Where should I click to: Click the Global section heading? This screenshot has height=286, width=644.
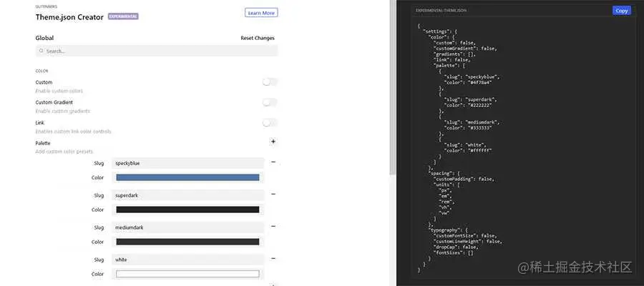pyautogui.click(x=45, y=38)
